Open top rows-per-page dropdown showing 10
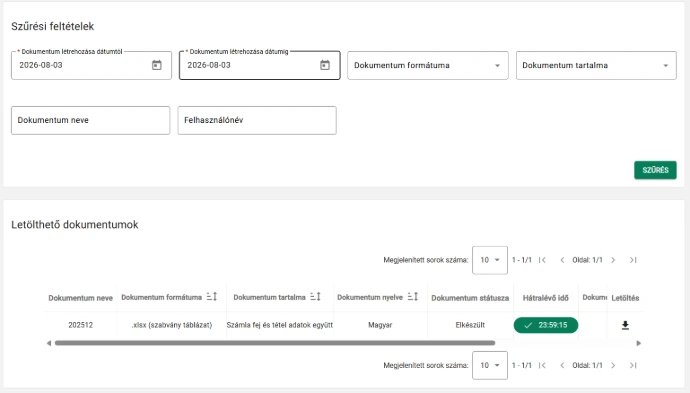This screenshot has width=690, height=393. click(x=490, y=260)
